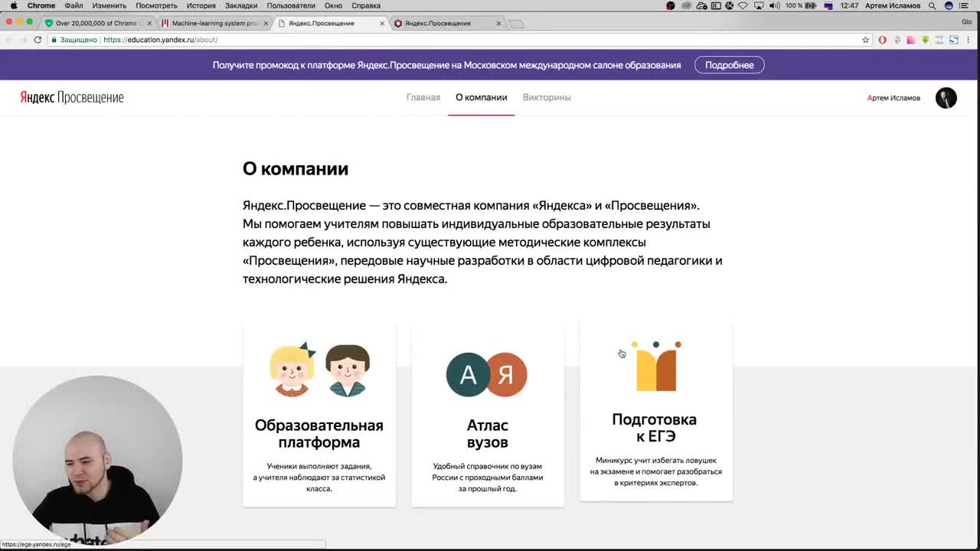Click the pink extension icon

point(911,40)
